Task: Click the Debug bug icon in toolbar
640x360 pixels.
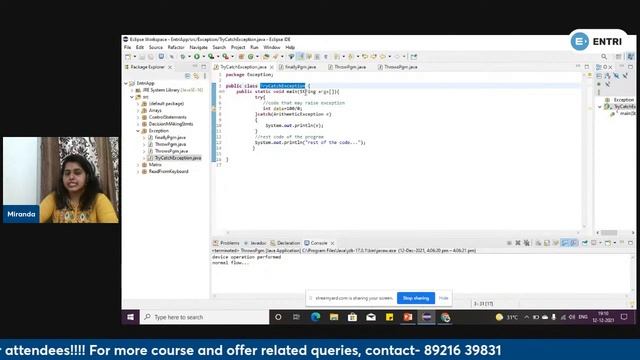Action: tap(183, 56)
